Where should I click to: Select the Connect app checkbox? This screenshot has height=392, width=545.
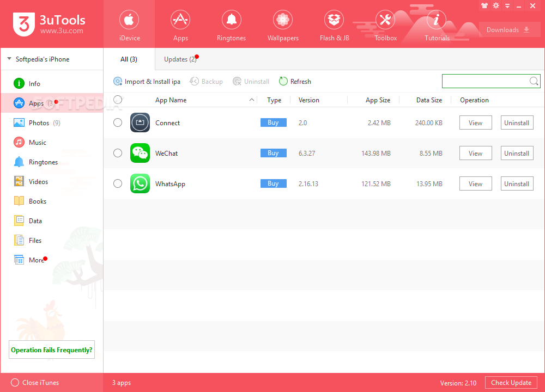(x=118, y=122)
